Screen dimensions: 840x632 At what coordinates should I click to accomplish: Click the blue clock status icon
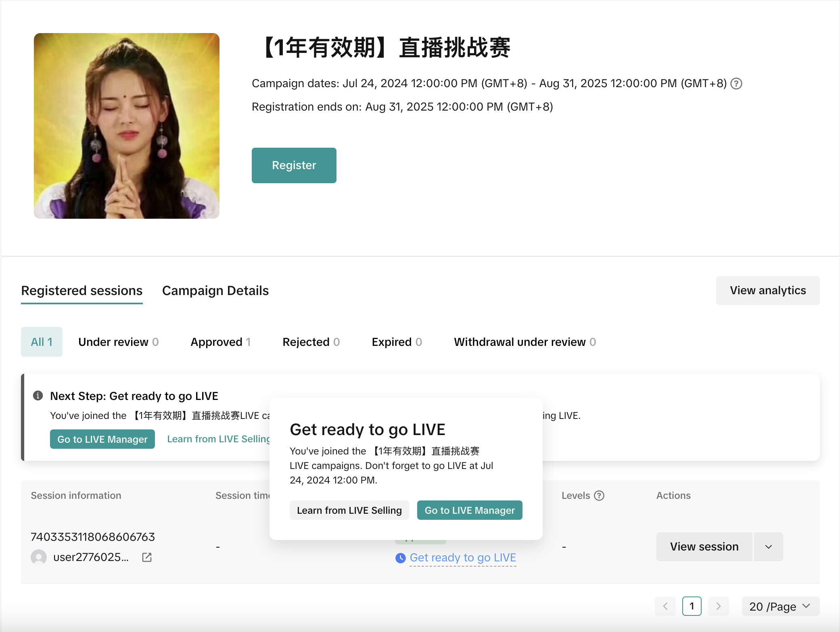click(x=400, y=558)
